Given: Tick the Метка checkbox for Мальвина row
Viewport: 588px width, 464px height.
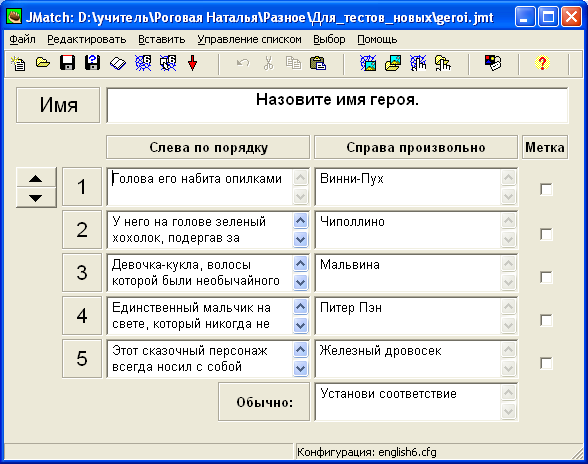Looking at the screenshot, I should (x=546, y=278).
